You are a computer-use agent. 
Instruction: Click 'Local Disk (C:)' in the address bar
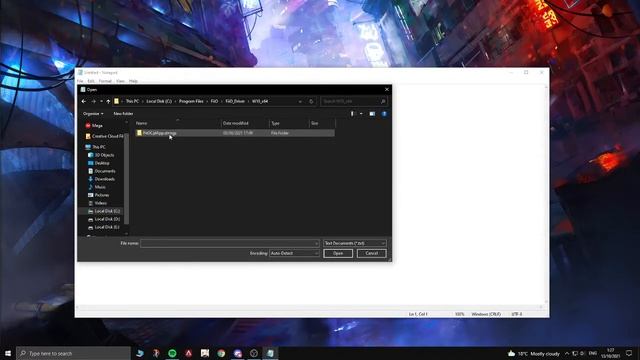pos(159,101)
